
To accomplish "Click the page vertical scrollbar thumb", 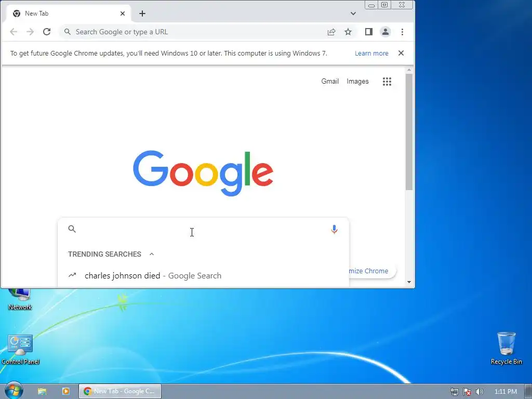I will [x=409, y=131].
